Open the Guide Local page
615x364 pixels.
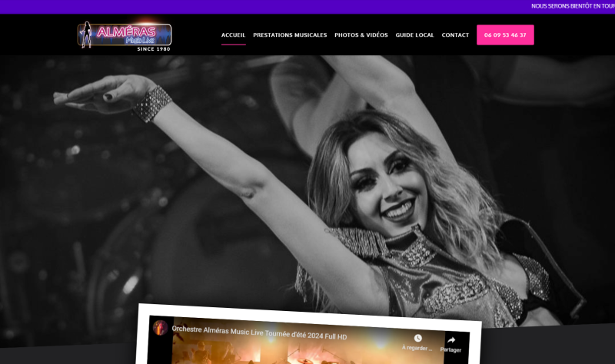414,35
